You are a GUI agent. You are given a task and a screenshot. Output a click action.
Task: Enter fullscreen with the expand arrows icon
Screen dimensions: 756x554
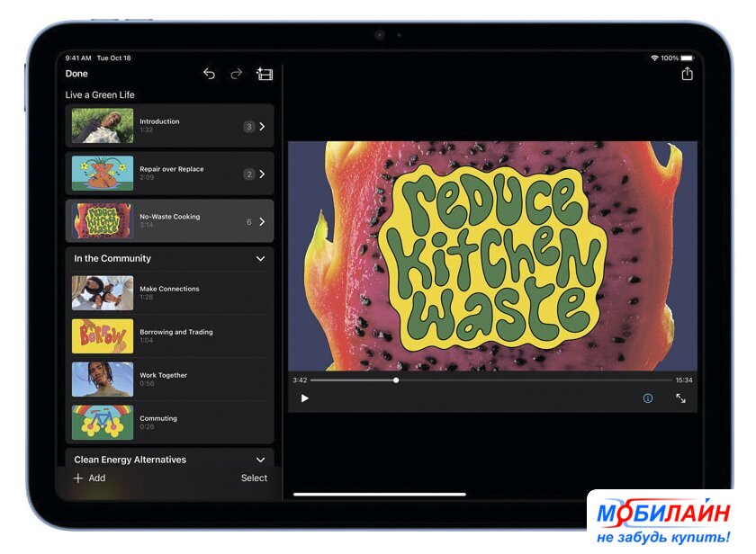click(x=680, y=398)
